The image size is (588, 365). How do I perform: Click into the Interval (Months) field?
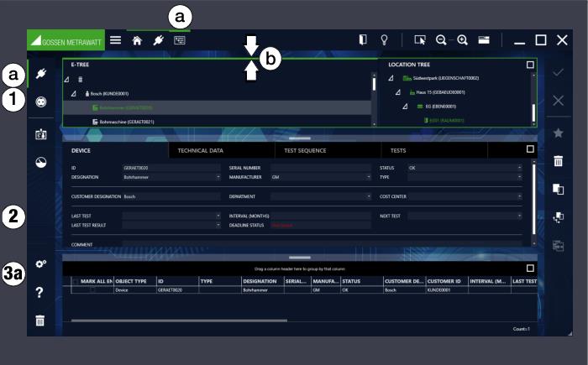coord(321,216)
